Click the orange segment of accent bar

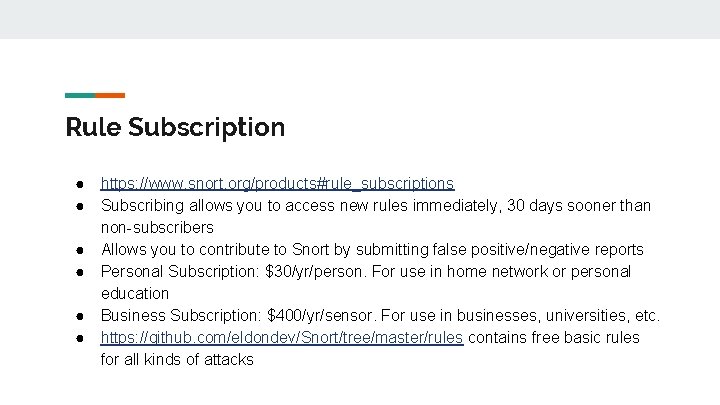(x=111, y=95)
